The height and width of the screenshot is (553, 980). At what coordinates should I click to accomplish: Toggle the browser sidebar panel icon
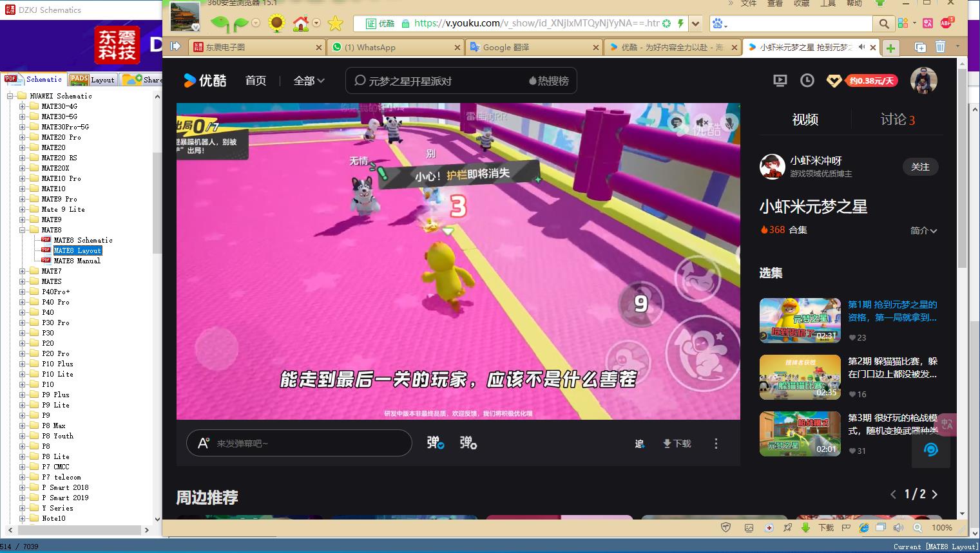175,46
